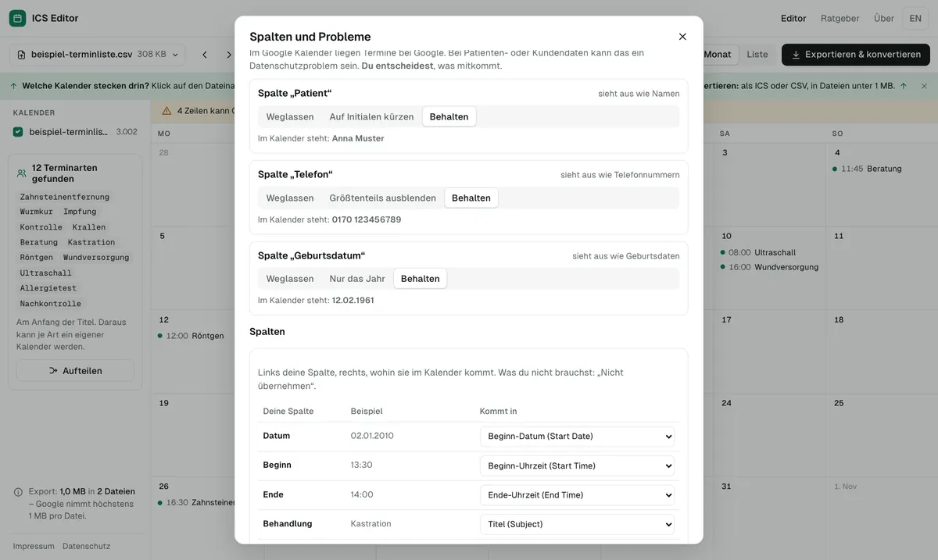Click the people icon beside '12 Terminarten gefunden'
The height and width of the screenshot is (560, 938).
[21, 173]
